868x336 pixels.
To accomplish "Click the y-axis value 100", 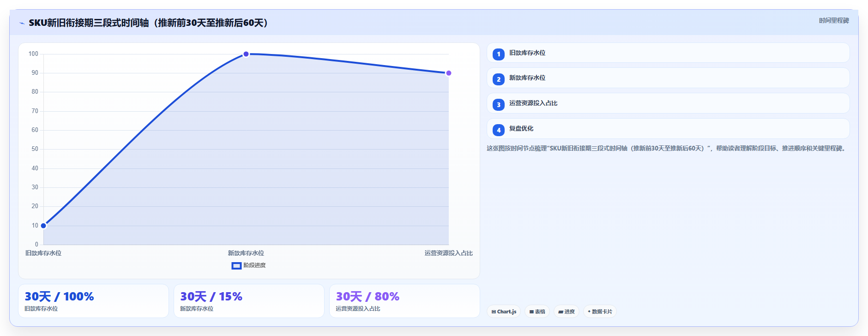I will (33, 54).
